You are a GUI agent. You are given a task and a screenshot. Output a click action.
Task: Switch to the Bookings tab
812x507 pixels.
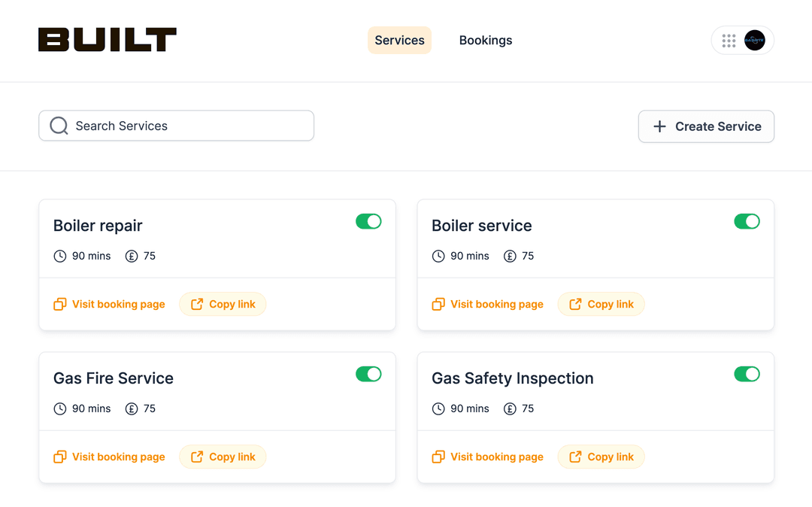click(x=485, y=40)
